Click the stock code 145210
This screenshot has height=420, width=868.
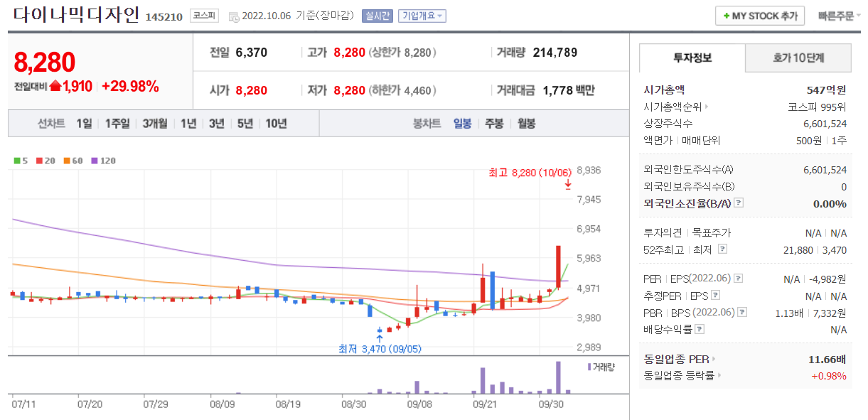coord(164,17)
